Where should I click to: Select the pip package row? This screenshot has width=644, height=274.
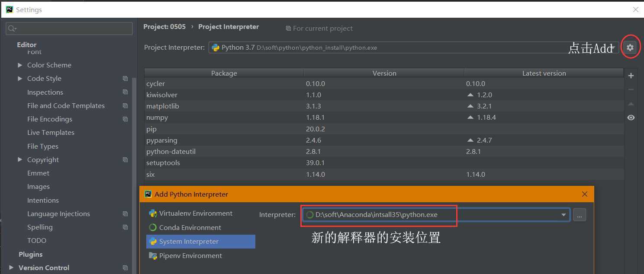coord(384,129)
